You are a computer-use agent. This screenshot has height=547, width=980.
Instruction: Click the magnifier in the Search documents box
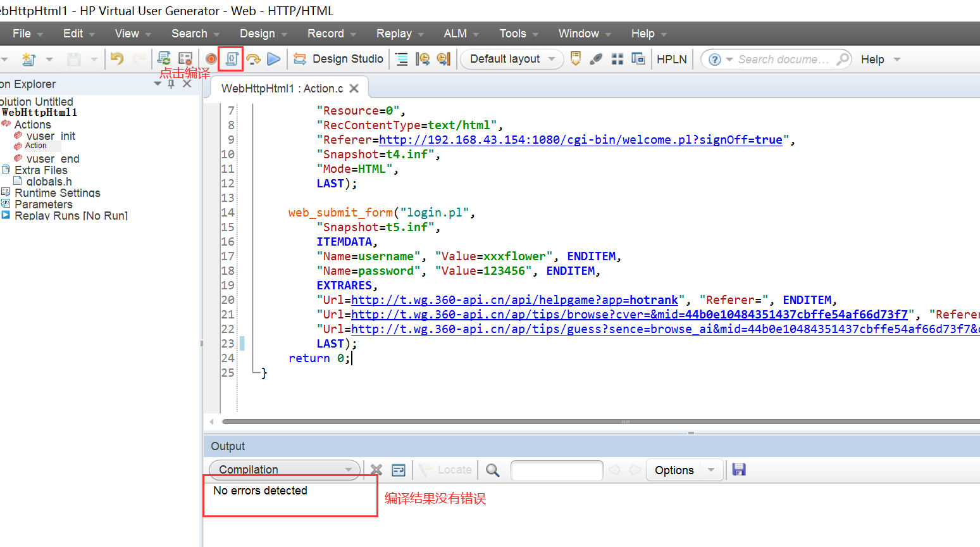coord(843,60)
